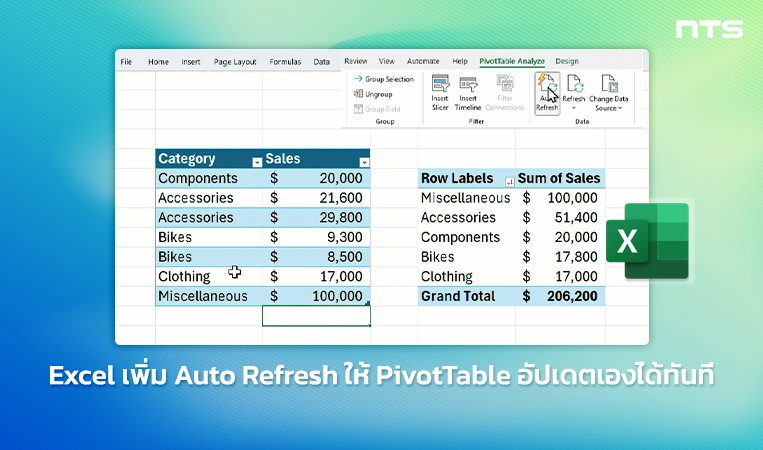This screenshot has height=450, width=763.
Task: Select the Sales header cell
Action: coord(316,159)
